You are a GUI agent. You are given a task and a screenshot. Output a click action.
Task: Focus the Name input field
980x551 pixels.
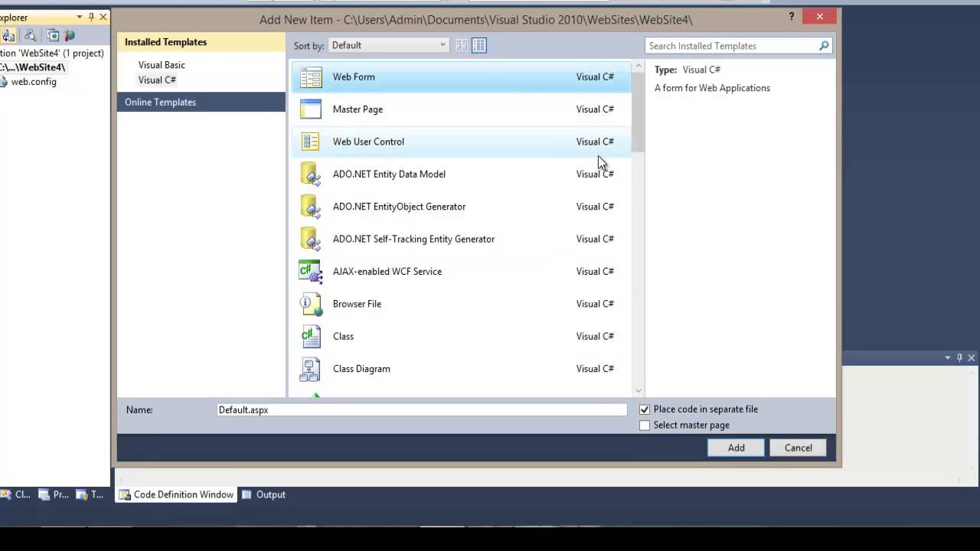[422, 410]
